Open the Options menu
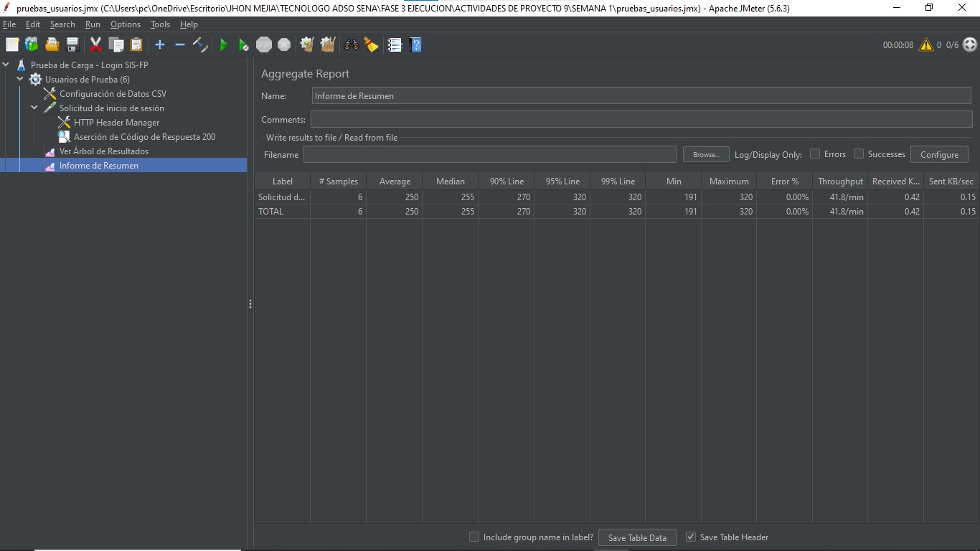The image size is (980, 551). click(126, 24)
